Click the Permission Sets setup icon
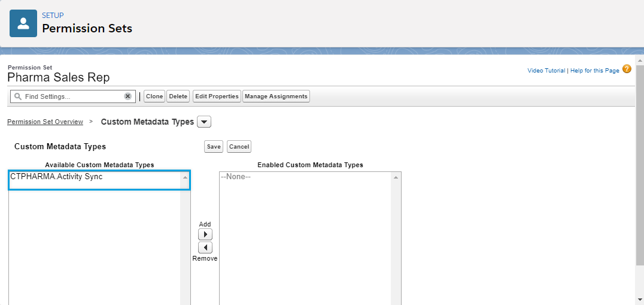 pyautogui.click(x=23, y=23)
